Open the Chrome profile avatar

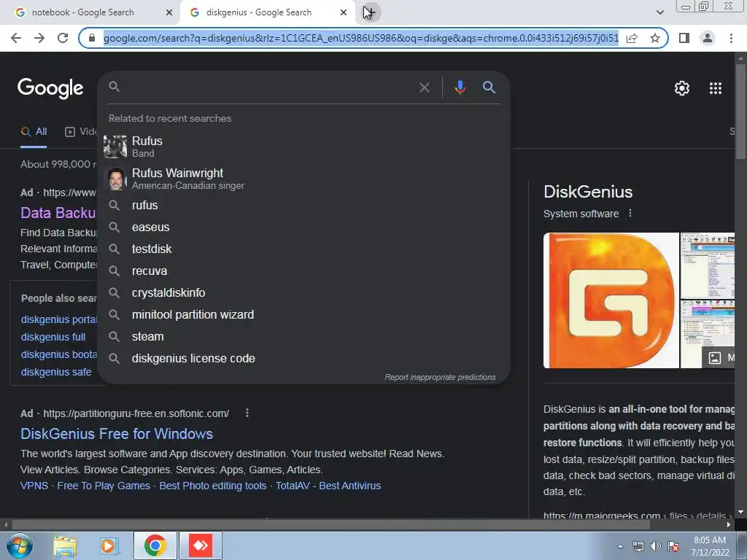pyautogui.click(x=708, y=38)
